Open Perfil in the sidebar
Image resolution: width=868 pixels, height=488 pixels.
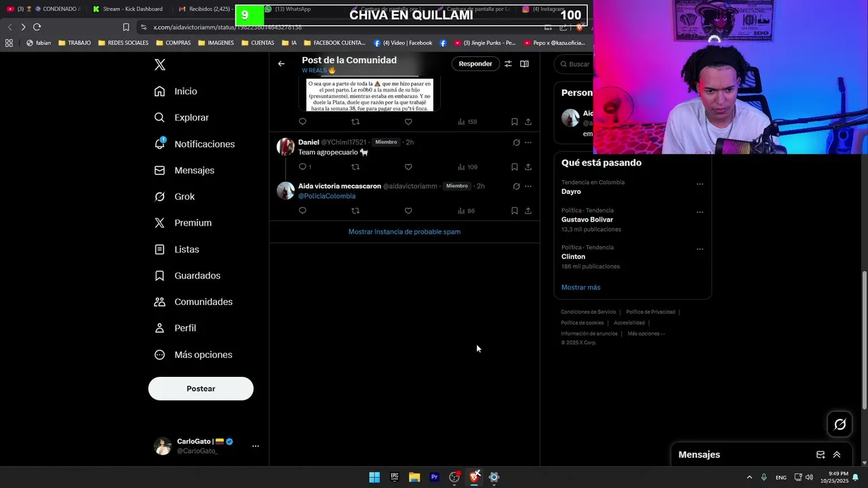coord(175,328)
